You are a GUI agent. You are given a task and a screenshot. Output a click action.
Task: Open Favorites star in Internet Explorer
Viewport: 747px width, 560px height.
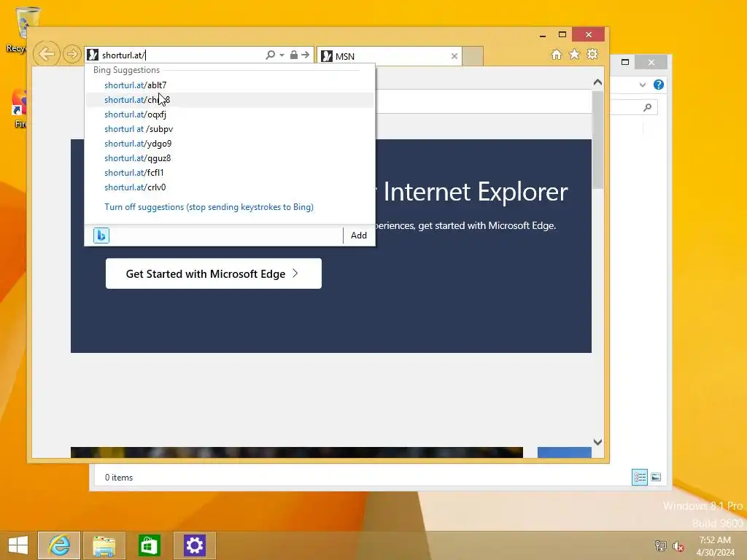[575, 54]
